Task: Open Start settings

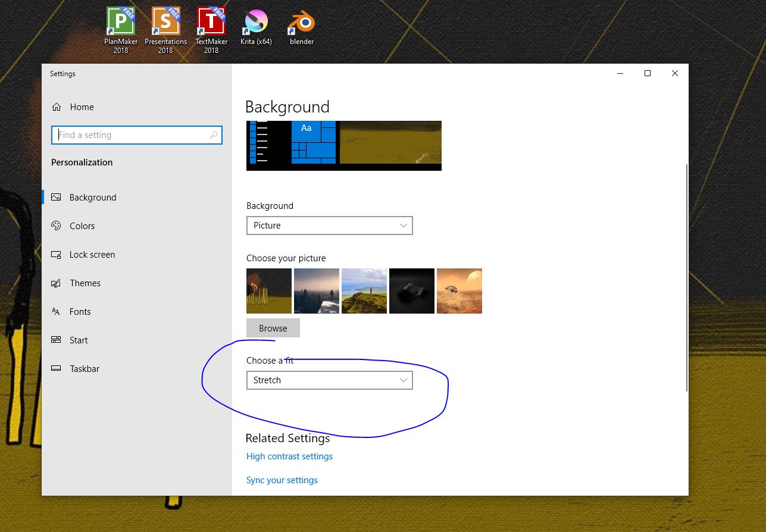Action: (79, 340)
